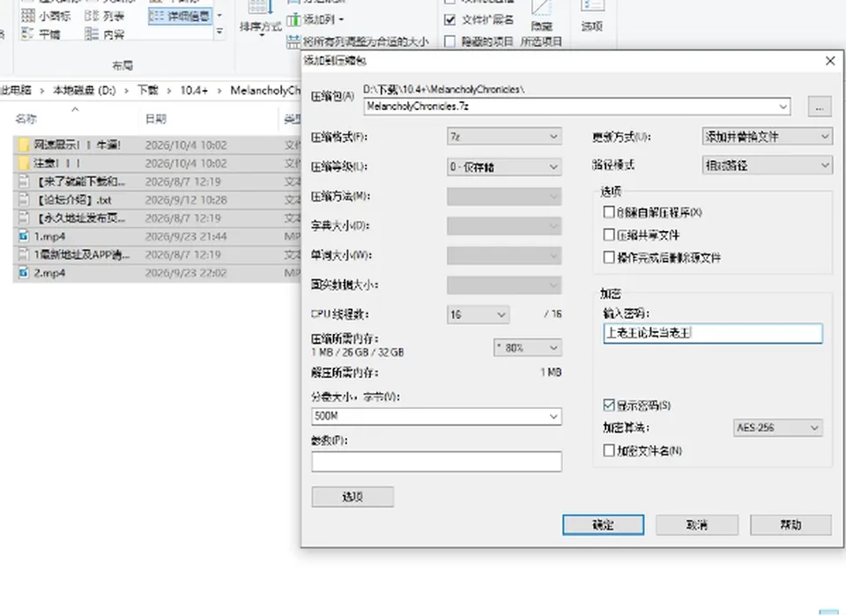Viewport: 846px width, 616px height.
Task: Tick the 压缩共享文件 checkbox
Action: 609,234
